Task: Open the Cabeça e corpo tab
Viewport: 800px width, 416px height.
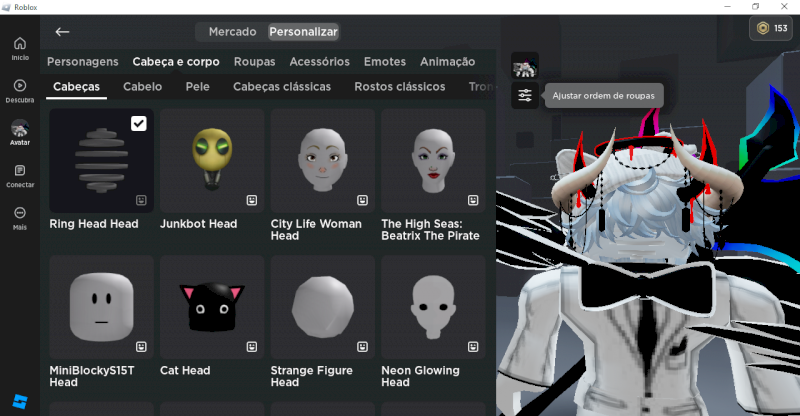Action: point(176,62)
